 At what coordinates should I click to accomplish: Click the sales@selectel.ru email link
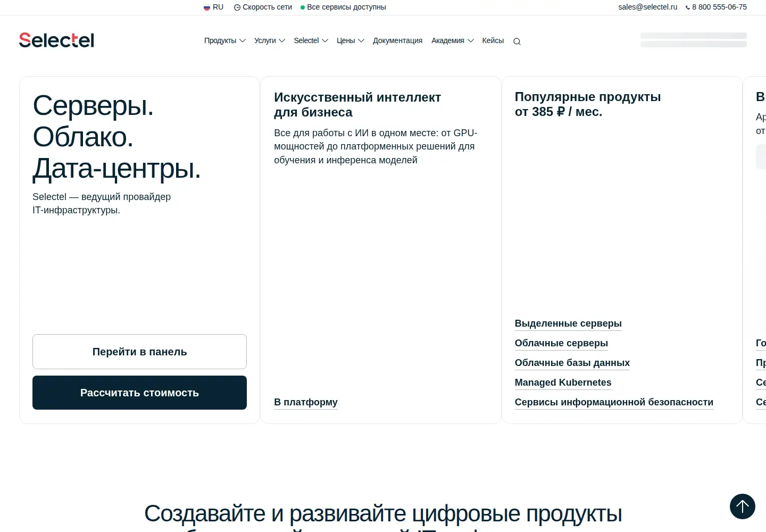(x=647, y=7)
